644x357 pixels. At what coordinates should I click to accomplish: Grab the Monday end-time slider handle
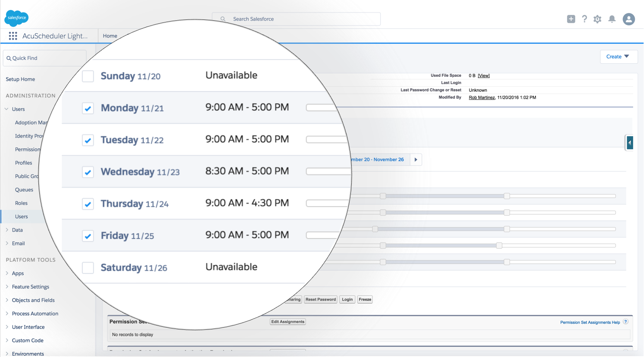tap(507, 196)
